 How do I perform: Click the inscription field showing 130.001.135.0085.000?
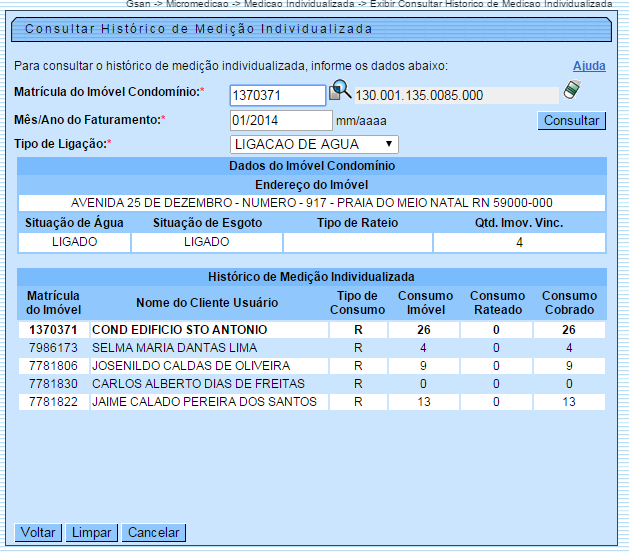pos(456,95)
